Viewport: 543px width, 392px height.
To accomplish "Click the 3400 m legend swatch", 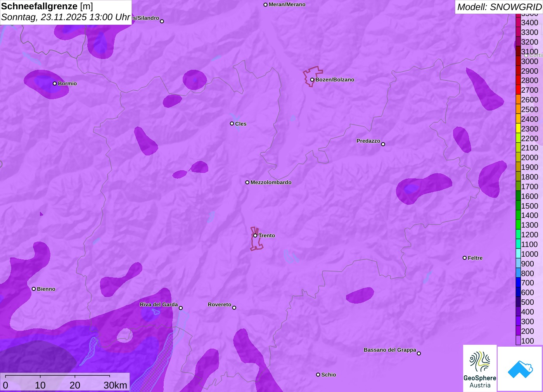I will (x=518, y=22).
